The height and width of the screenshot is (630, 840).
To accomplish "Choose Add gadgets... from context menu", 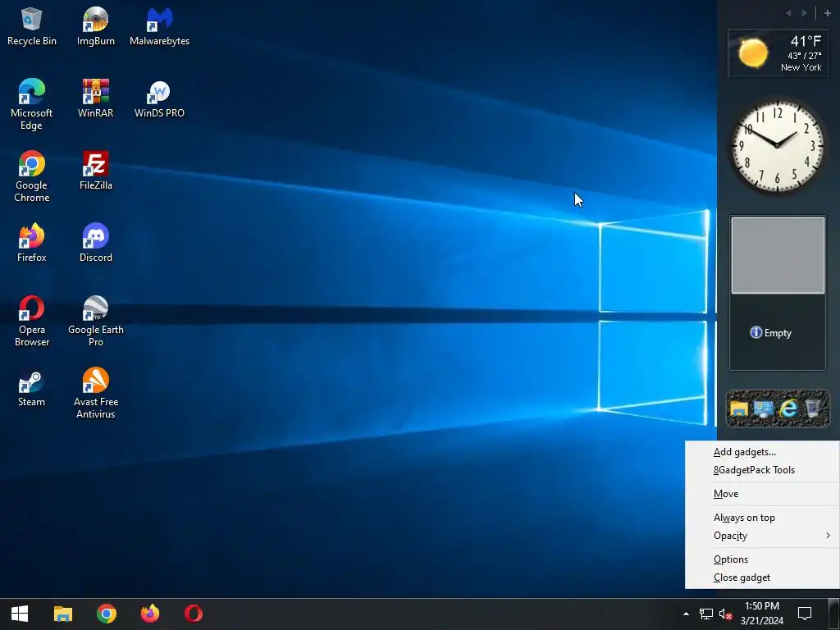I will pyautogui.click(x=762, y=452).
